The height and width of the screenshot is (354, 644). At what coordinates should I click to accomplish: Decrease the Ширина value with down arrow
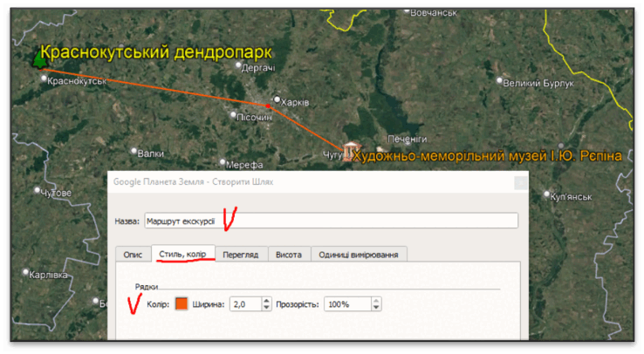(x=266, y=308)
